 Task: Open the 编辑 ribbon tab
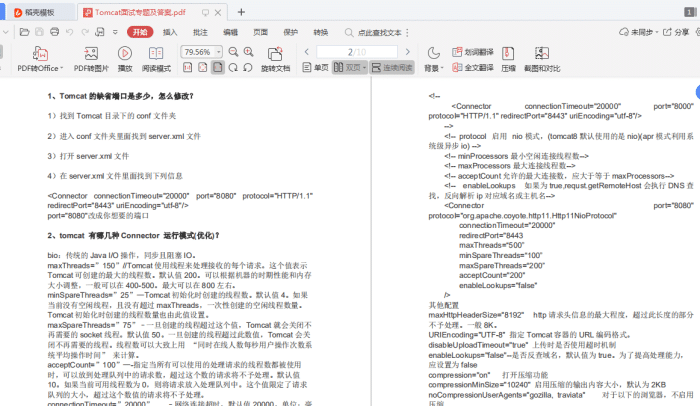pos(230,32)
